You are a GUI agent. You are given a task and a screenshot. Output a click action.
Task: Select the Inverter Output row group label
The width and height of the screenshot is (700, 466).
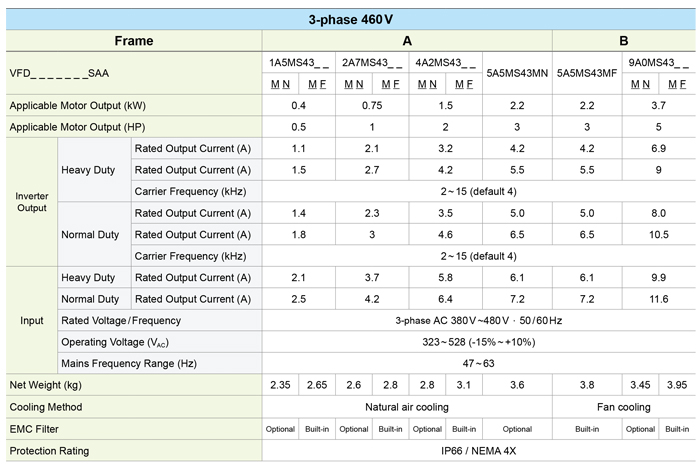click(x=32, y=202)
